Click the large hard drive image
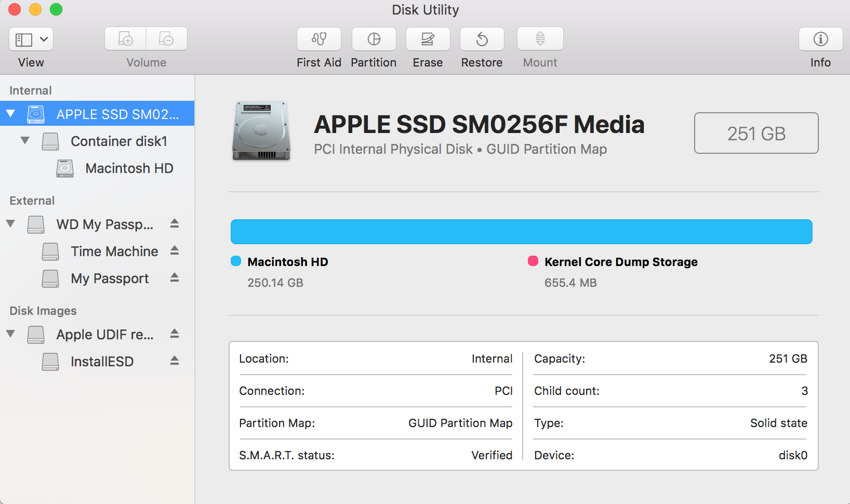This screenshot has width=850, height=504. [x=261, y=131]
